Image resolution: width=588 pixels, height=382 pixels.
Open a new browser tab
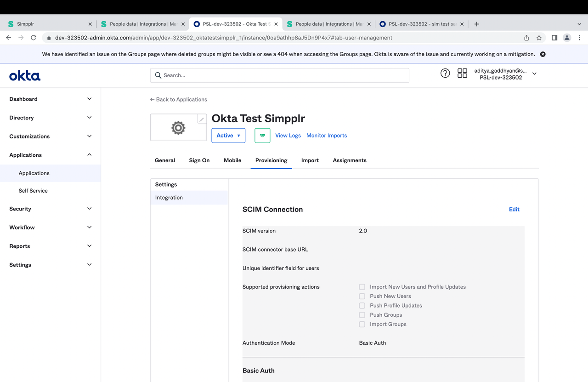(x=476, y=24)
